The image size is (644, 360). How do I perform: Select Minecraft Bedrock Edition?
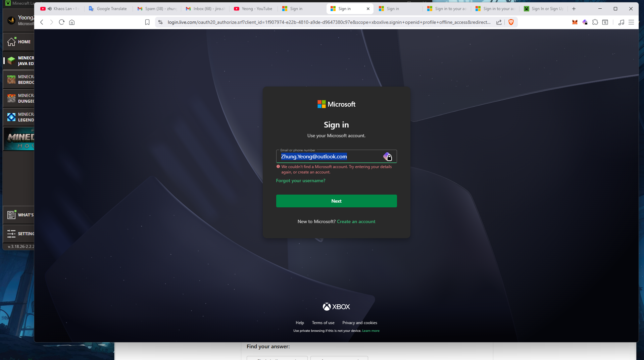pyautogui.click(x=20, y=79)
